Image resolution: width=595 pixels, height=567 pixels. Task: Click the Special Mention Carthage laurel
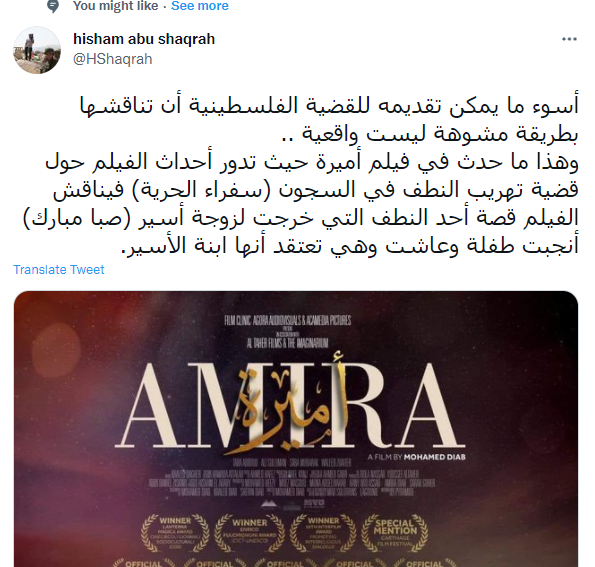395,534
